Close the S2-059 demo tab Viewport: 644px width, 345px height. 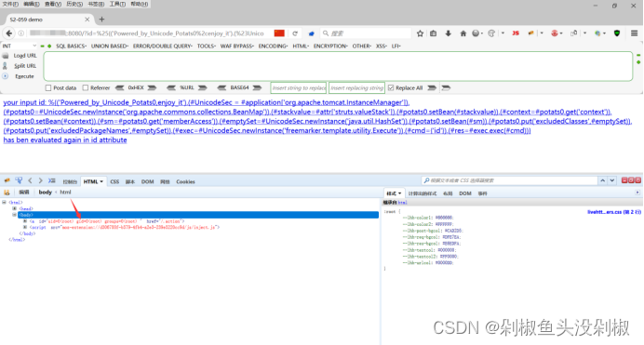[x=87, y=20]
